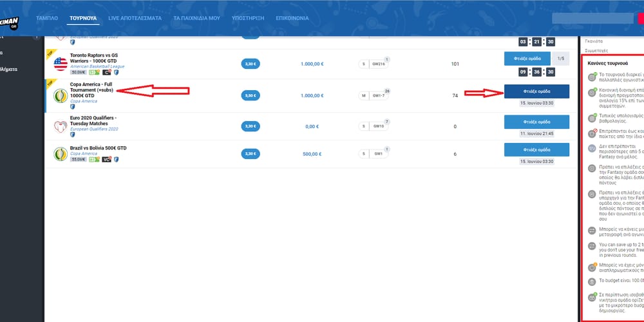Click rule icon beside 'Το τουρνουά διαρκεί'
644x322 pixels.
point(592,77)
